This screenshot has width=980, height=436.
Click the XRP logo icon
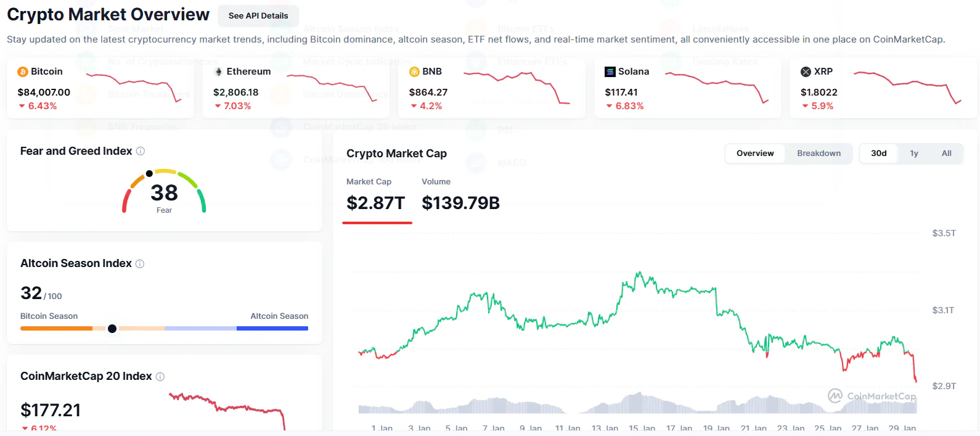(x=806, y=72)
